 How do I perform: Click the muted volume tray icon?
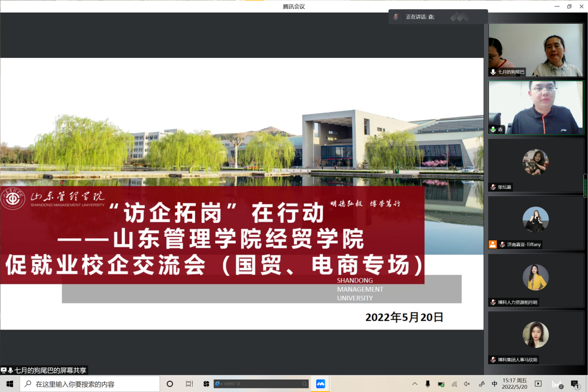pos(467,384)
